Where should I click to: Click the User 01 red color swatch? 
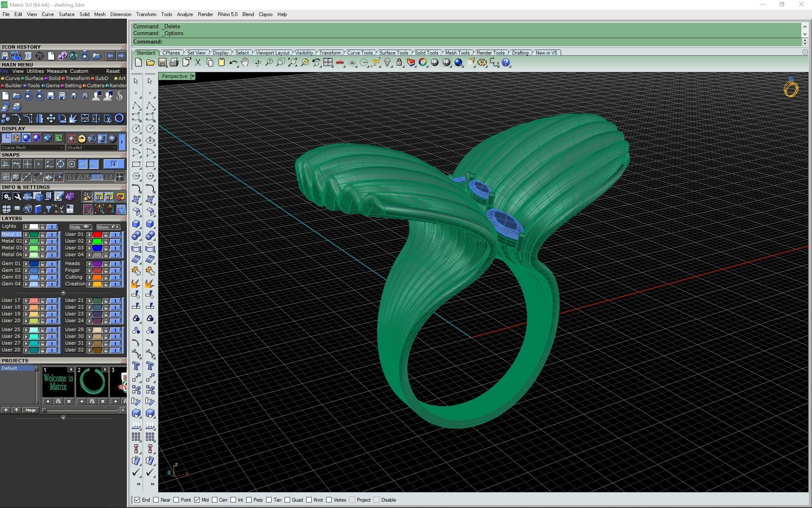pos(97,235)
